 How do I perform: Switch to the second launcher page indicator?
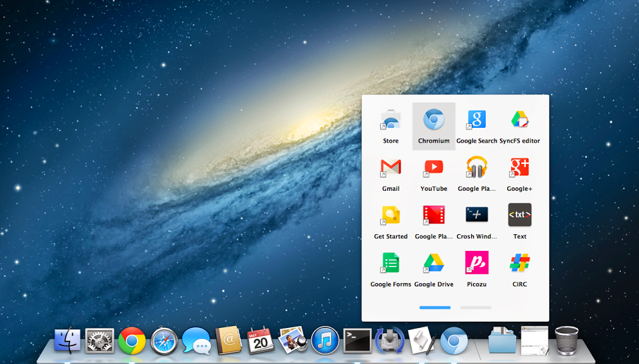click(476, 308)
